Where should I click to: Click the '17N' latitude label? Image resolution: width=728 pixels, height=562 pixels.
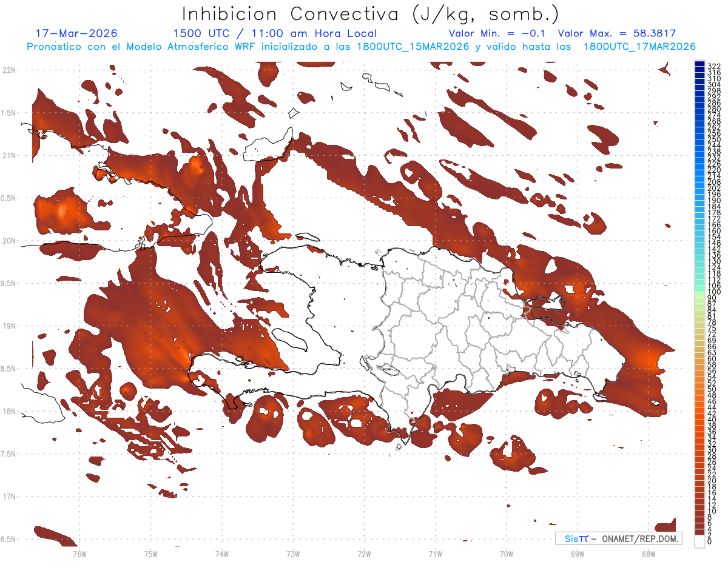click(9, 497)
